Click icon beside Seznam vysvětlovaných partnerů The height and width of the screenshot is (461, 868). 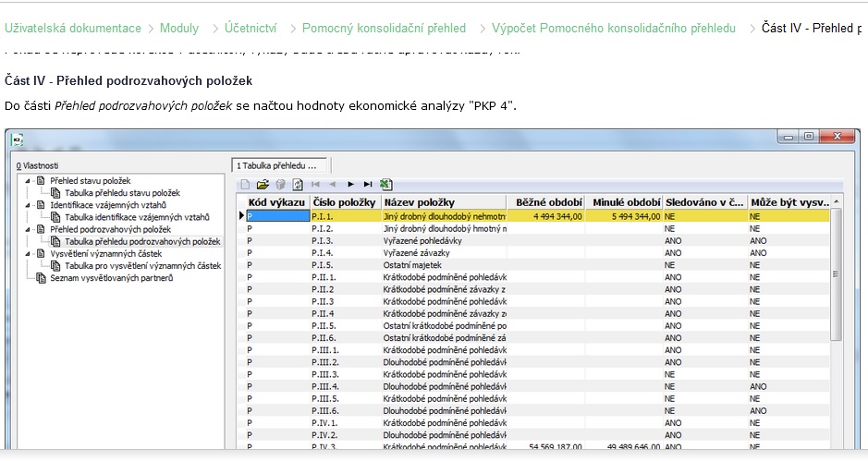41,278
